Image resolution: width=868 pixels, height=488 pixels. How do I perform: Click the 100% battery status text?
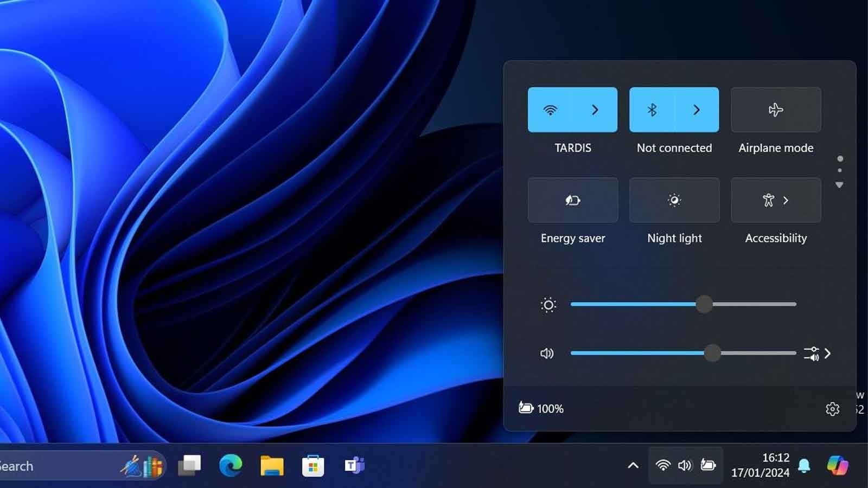point(550,409)
